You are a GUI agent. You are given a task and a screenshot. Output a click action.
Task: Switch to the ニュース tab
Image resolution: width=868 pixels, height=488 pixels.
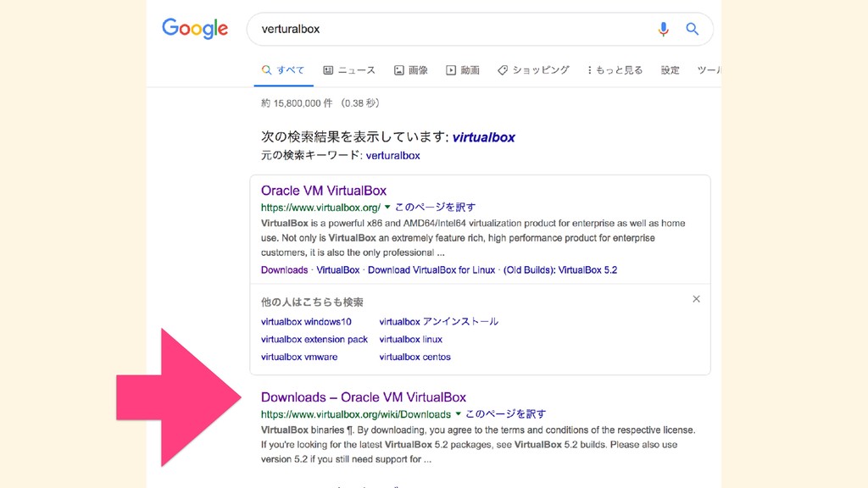coord(349,70)
